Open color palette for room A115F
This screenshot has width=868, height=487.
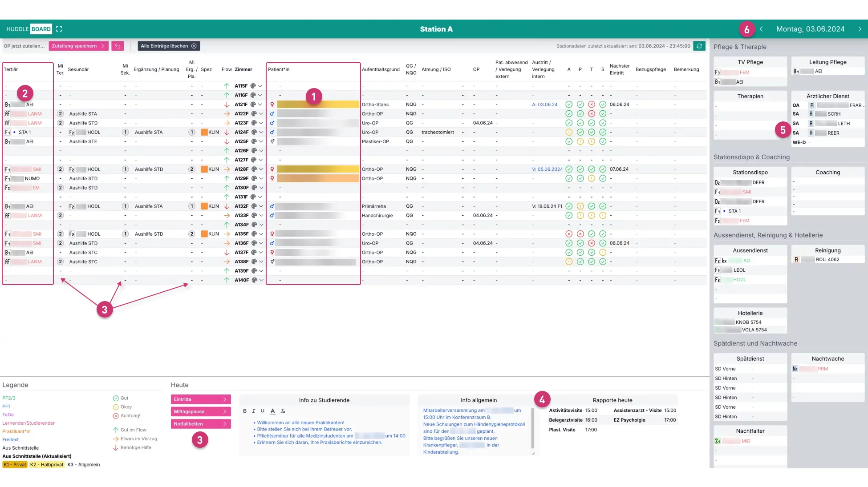tap(253, 86)
